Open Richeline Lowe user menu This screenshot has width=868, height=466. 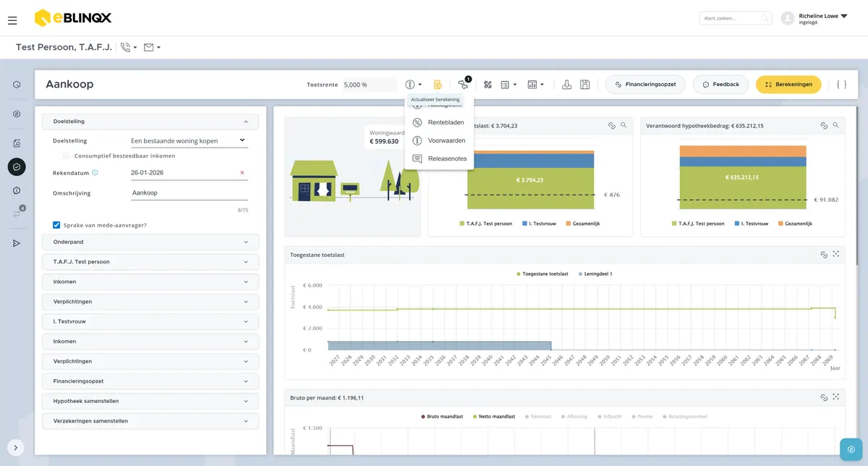(x=814, y=18)
